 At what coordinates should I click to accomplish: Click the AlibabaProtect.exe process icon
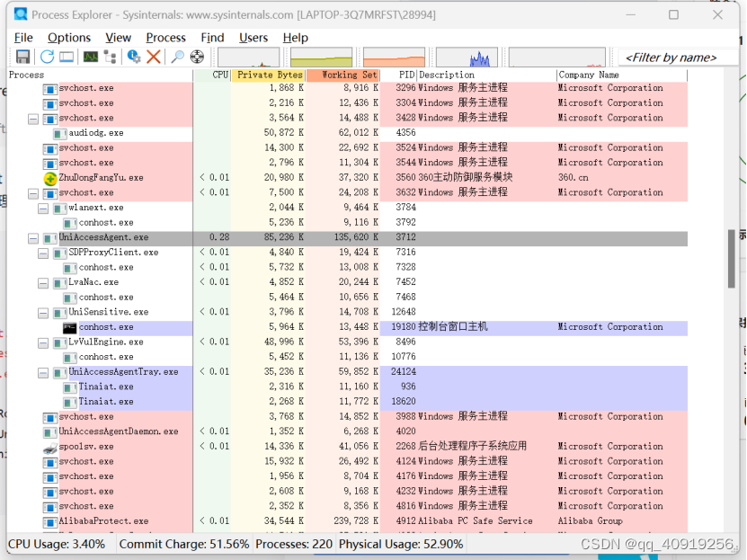click(50, 522)
